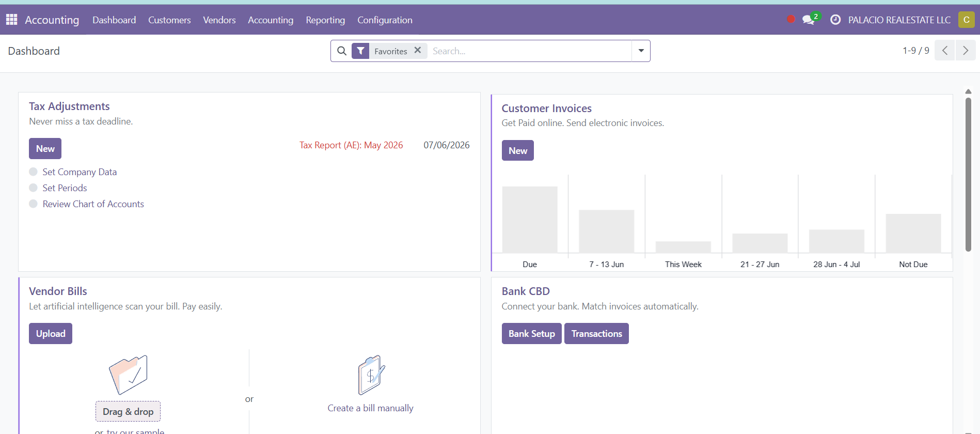Open the apps grid home menu
The height and width of the screenshot is (434, 980).
click(12, 20)
